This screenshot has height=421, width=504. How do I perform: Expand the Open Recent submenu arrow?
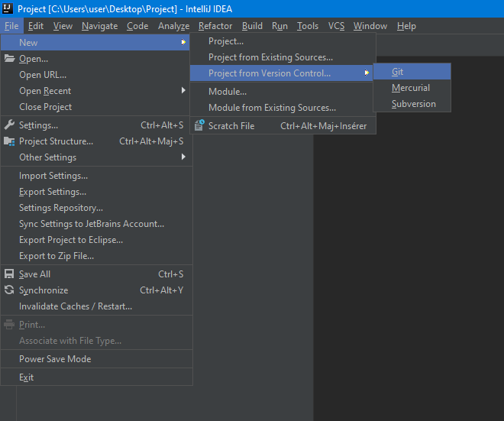(x=183, y=90)
